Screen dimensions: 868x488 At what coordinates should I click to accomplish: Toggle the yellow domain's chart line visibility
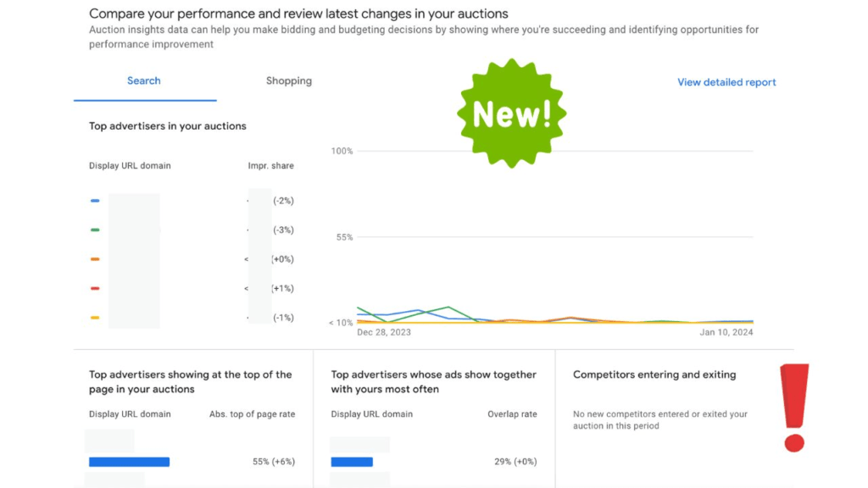pos(95,317)
